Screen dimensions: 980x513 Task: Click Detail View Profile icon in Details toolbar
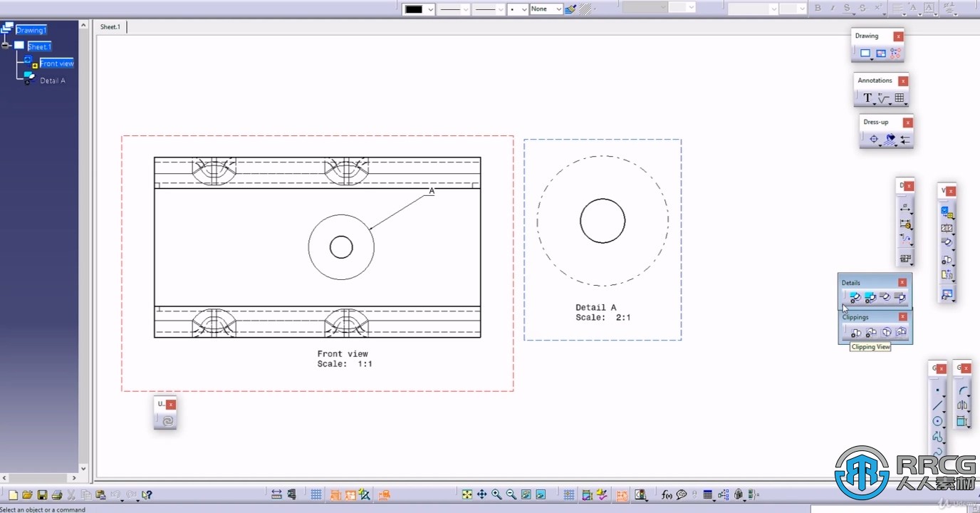pyautogui.click(x=870, y=297)
